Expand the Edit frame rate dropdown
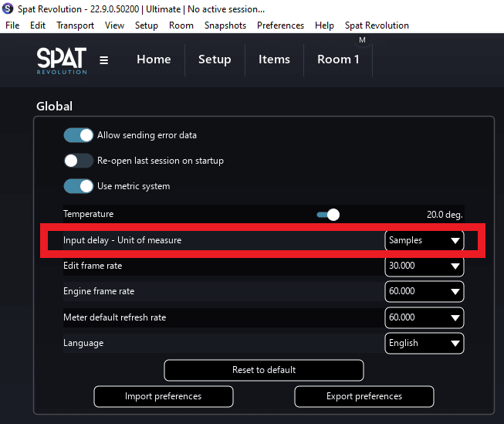The height and width of the screenshot is (424, 504). (425, 266)
